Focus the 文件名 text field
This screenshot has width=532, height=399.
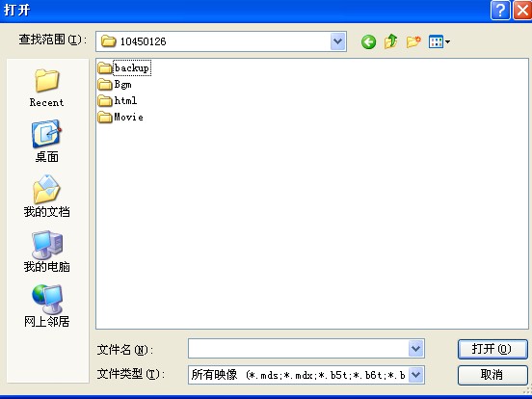coord(299,349)
